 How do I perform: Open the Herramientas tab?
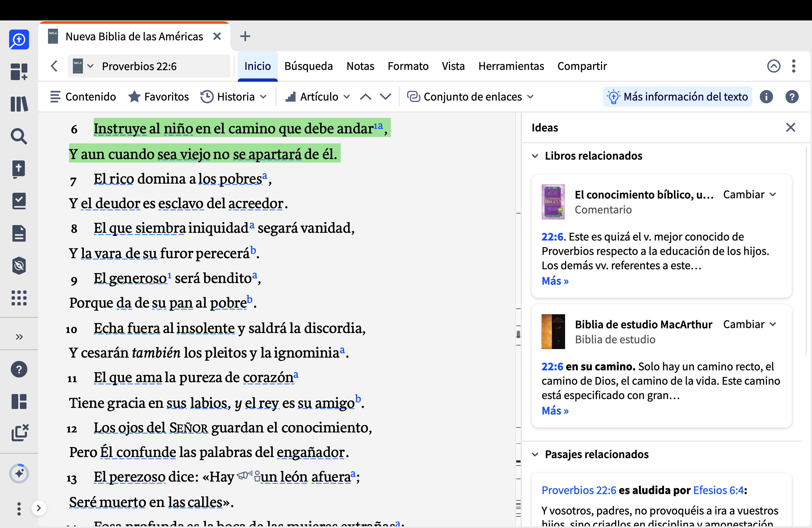coord(511,66)
